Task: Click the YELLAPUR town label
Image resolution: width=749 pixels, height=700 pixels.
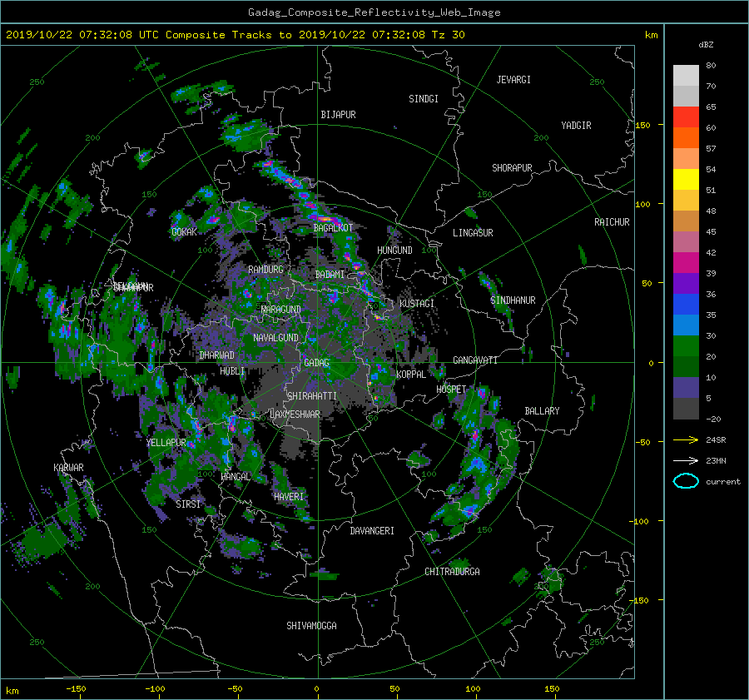Action: [x=166, y=443]
